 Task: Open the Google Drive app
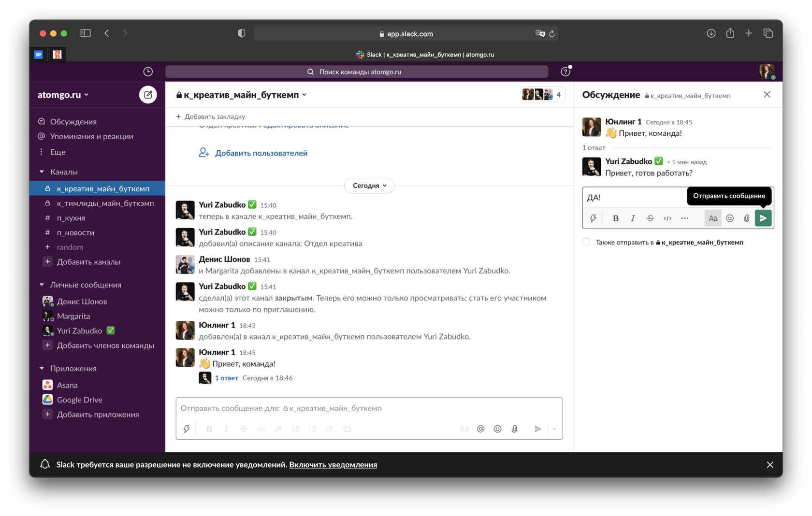pos(97,400)
